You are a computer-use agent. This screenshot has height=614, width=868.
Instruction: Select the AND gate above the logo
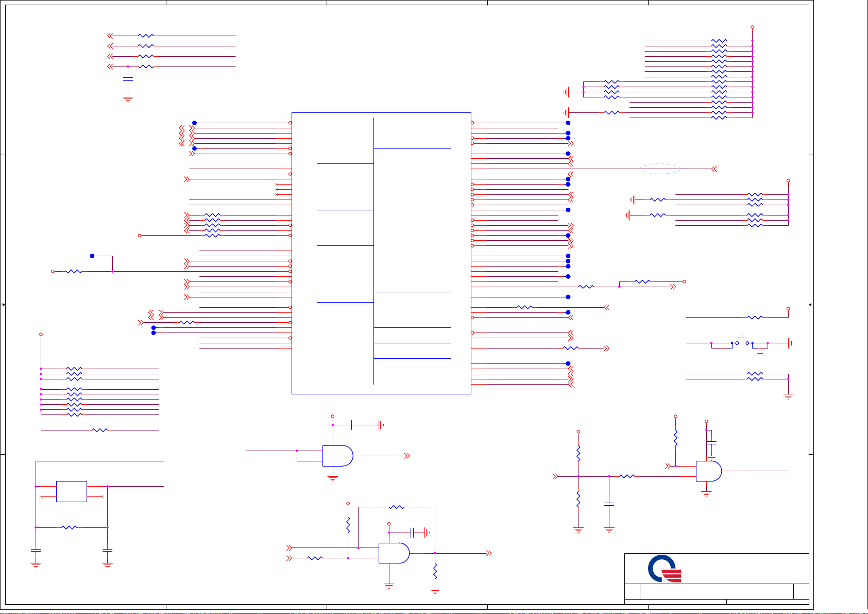709,471
